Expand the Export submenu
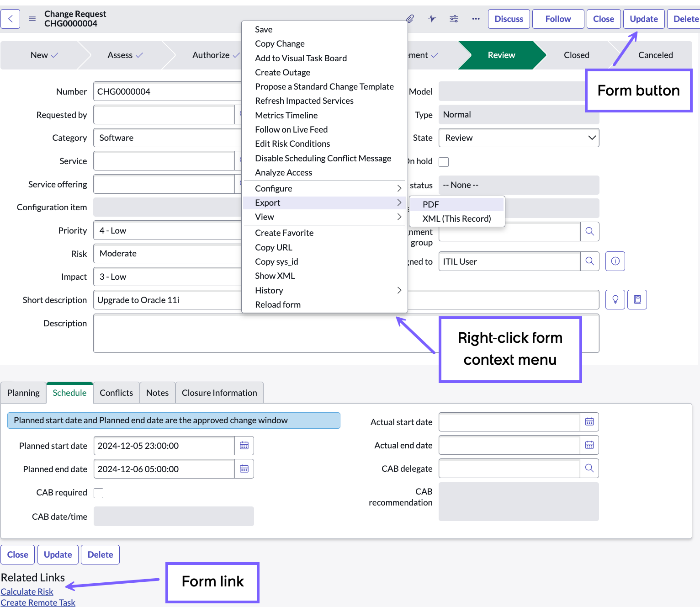The width and height of the screenshot is (700, 607). (x=324, y=202)
